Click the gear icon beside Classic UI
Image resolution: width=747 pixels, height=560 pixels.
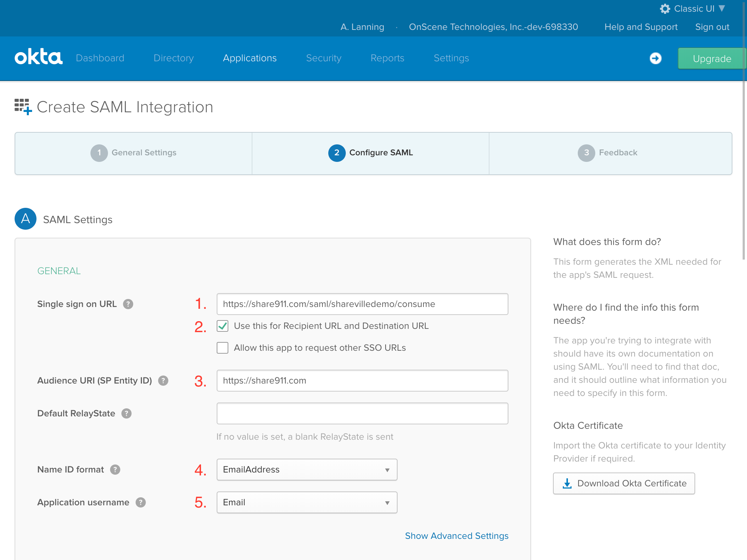coord(665,8)
